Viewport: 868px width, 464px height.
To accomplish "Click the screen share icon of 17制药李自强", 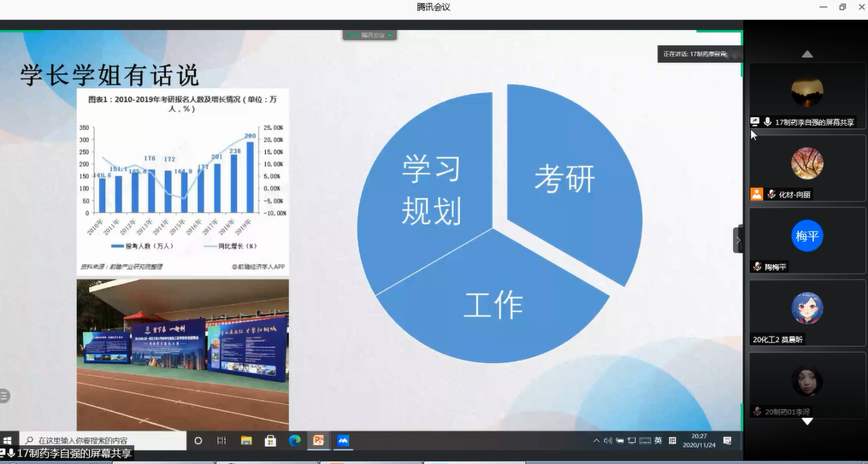I will coord(755,122).
